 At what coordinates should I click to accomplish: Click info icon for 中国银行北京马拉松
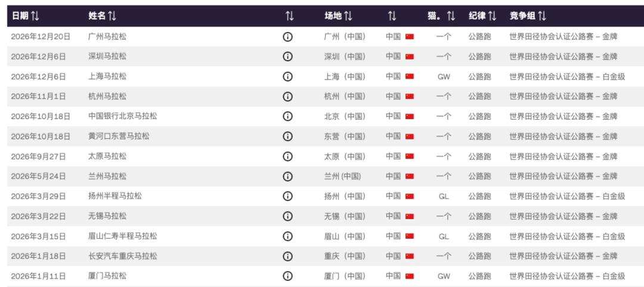[287, 117]
